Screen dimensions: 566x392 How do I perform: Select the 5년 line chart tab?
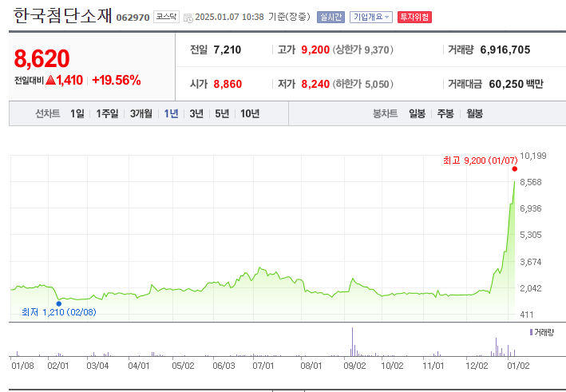pos(222,113)
